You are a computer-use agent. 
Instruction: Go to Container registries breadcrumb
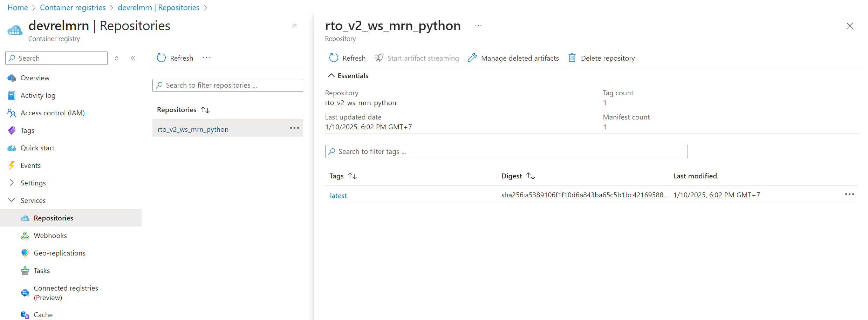coord(73,7)
